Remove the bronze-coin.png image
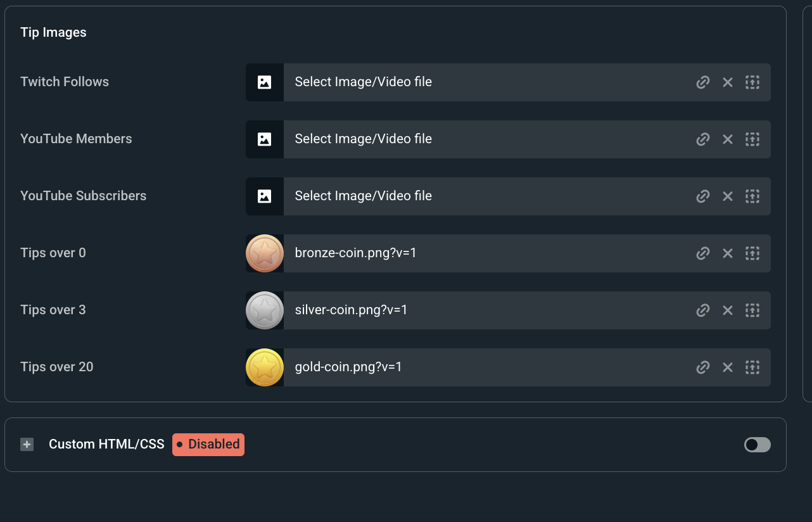 (727, 253)
